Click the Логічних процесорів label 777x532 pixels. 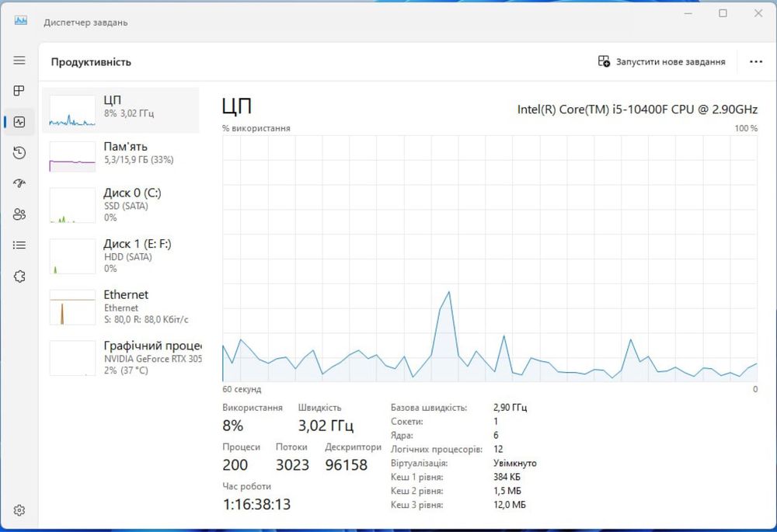click(437, 449)
